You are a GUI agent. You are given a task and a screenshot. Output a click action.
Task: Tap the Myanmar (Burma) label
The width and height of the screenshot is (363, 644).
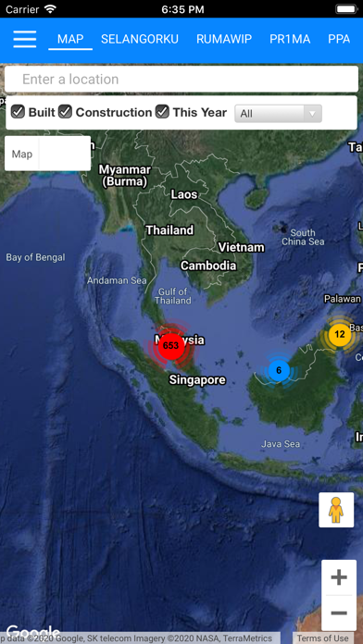click(125, 176)
